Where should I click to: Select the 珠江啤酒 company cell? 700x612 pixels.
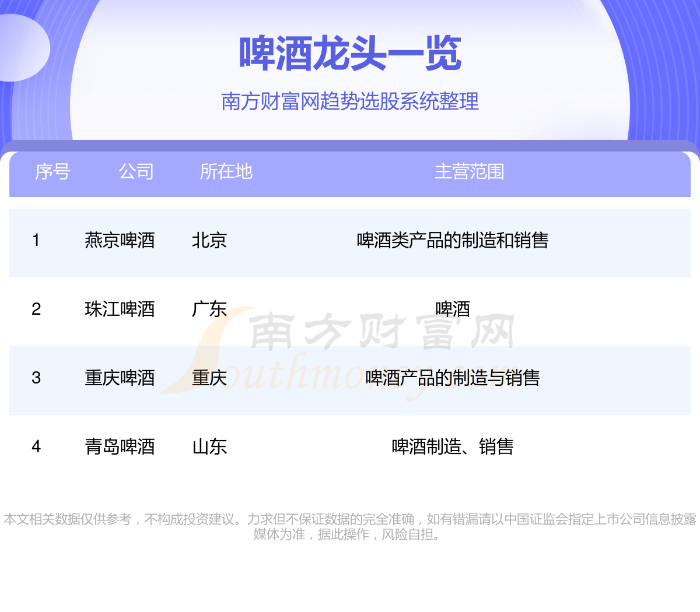120,309
